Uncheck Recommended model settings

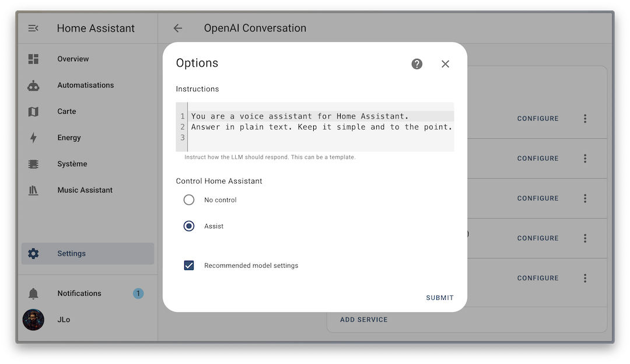[x=188, y=265]
